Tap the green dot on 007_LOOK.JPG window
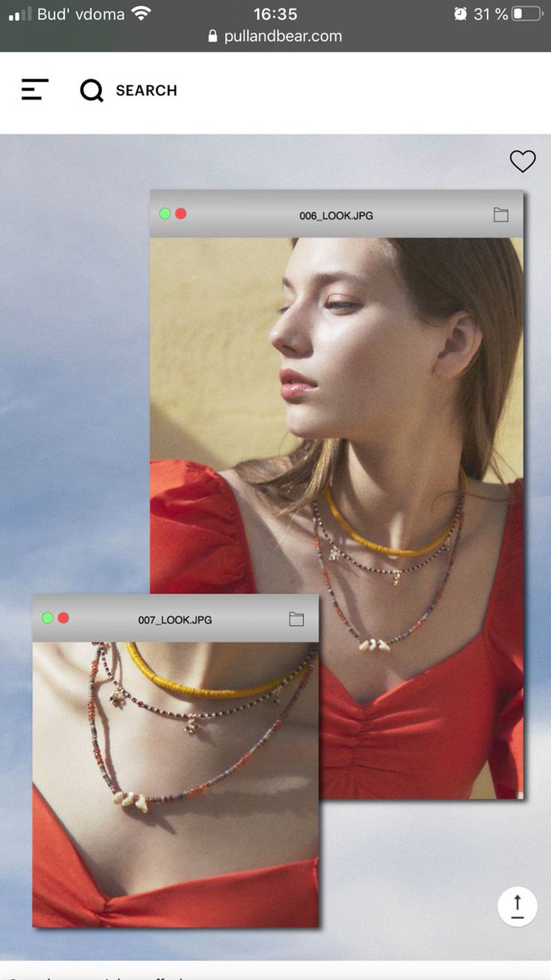Viewport: 551px width, 980px height. pyautogui.click(x=48, y=618)
